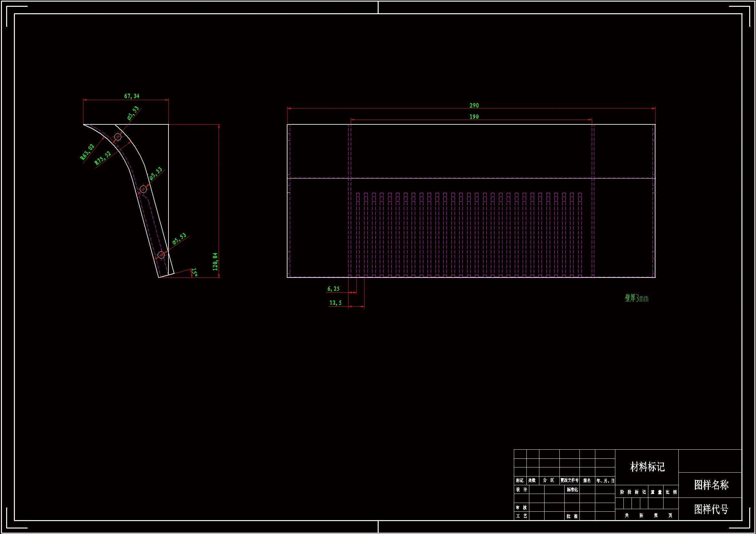The width and height of the screenshot is (756, 534).
Task: Select the 批准 cell in title block
Action: pyautogui.click(x=572, y=516)
